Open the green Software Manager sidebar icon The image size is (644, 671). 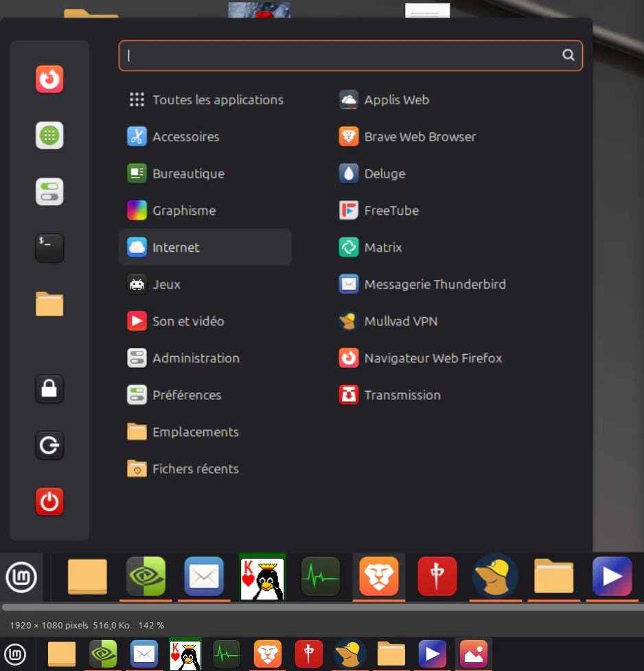click(x=49, y=136)
